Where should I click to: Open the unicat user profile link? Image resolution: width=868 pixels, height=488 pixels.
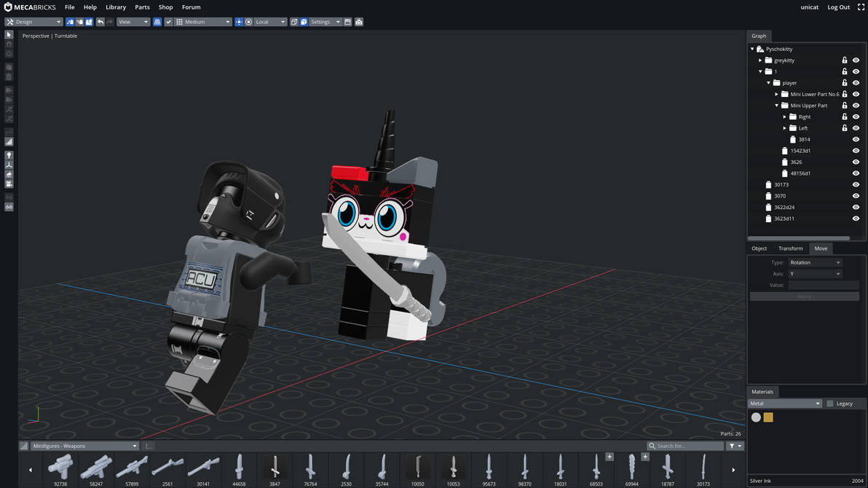(809, 7)
